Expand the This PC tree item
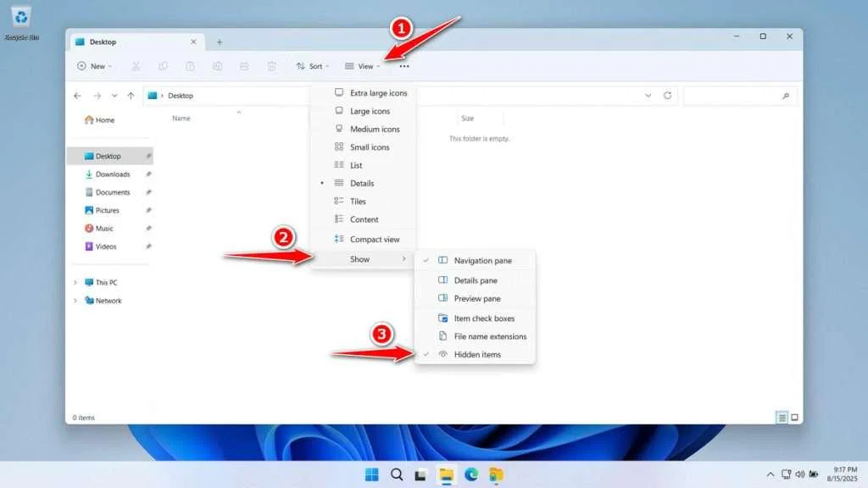This screenshot has height=488, width=868. [x=77, y=282]
